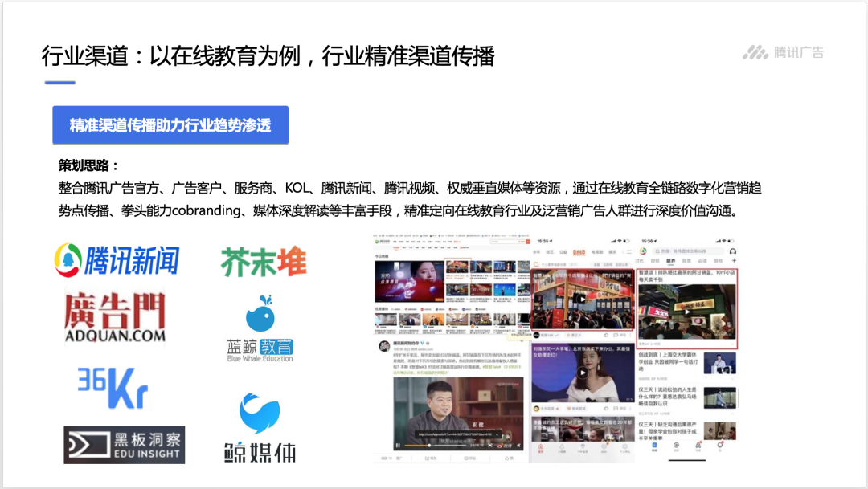Play the video of the woman in the white dress
This screenshot has width=868, height=489.
coord(582,373)
